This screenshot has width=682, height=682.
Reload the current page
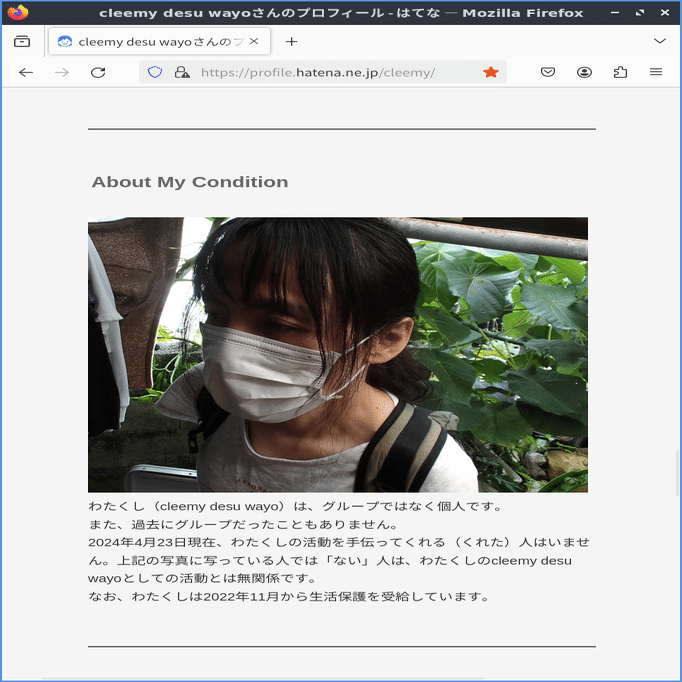tap(98, 72)
